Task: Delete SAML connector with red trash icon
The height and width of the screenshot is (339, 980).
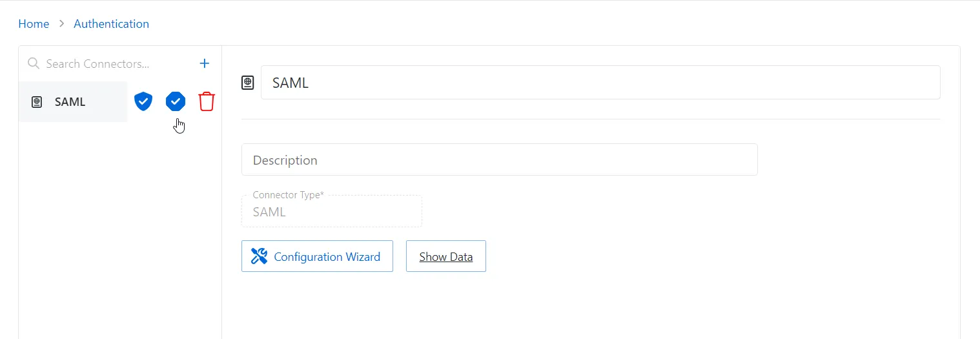Action: [207, 101]
